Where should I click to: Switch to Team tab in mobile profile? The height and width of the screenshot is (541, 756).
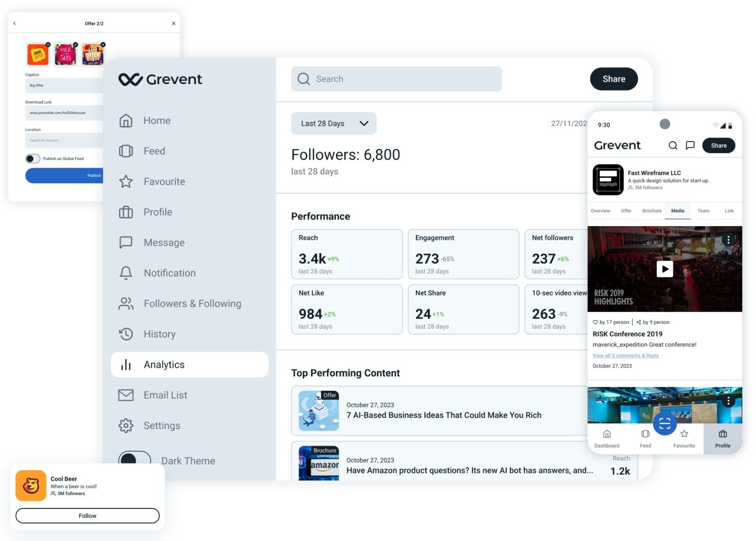(x=703, y=211)
